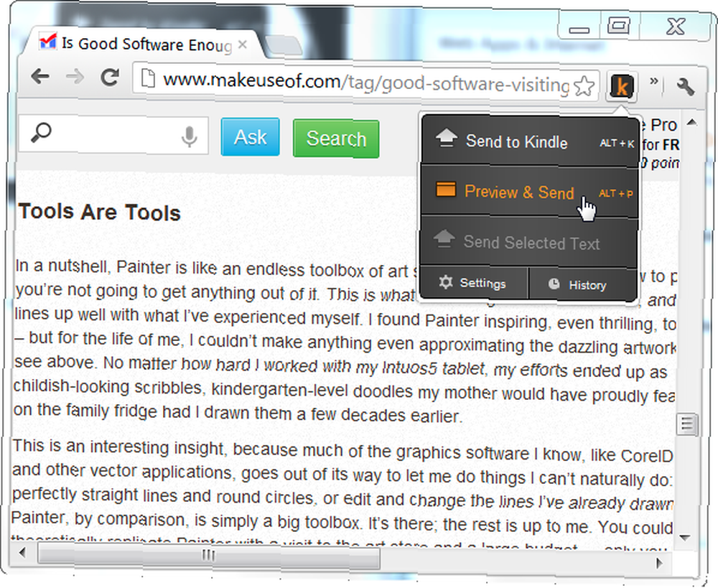The width and height of the screenshot is (718, 588).
Task: Reload the page with the refresh icon
Action: click(x=110, y=78)
